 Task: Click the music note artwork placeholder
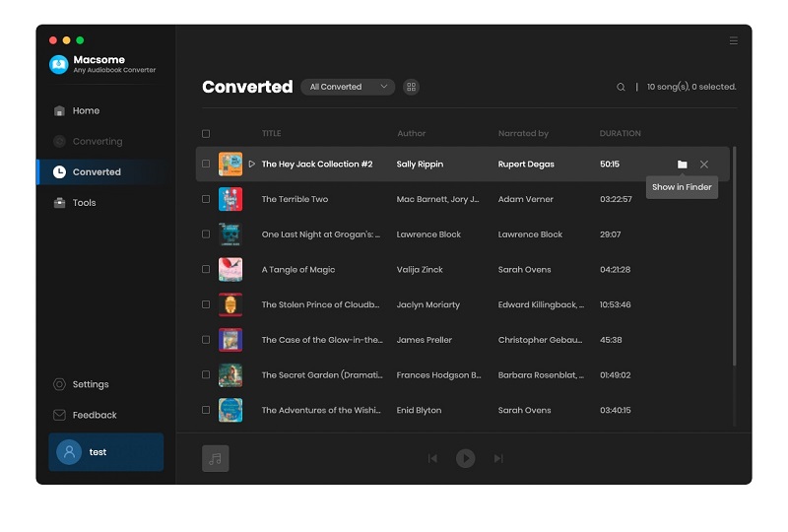point(215,458)
